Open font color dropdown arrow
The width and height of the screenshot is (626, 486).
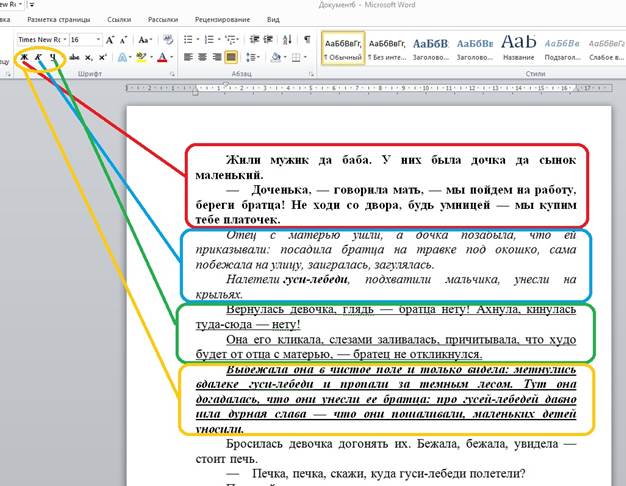(x=172, y=58)
